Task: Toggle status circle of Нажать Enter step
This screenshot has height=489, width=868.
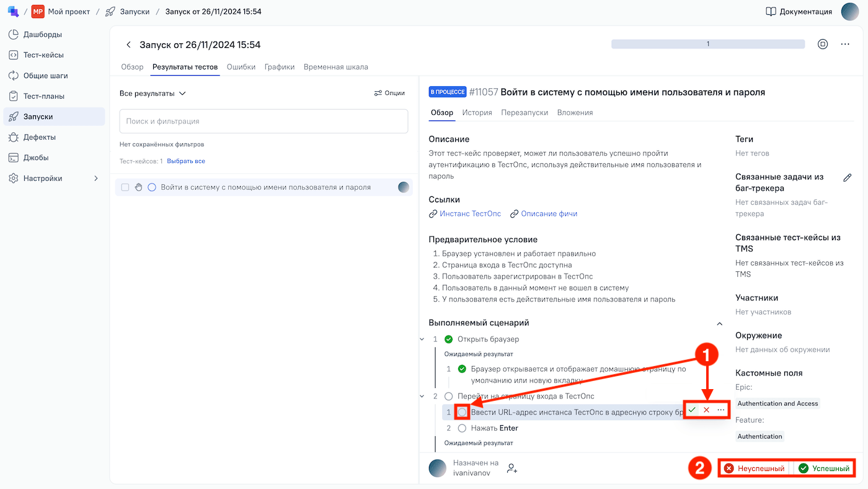Action: 462,428
